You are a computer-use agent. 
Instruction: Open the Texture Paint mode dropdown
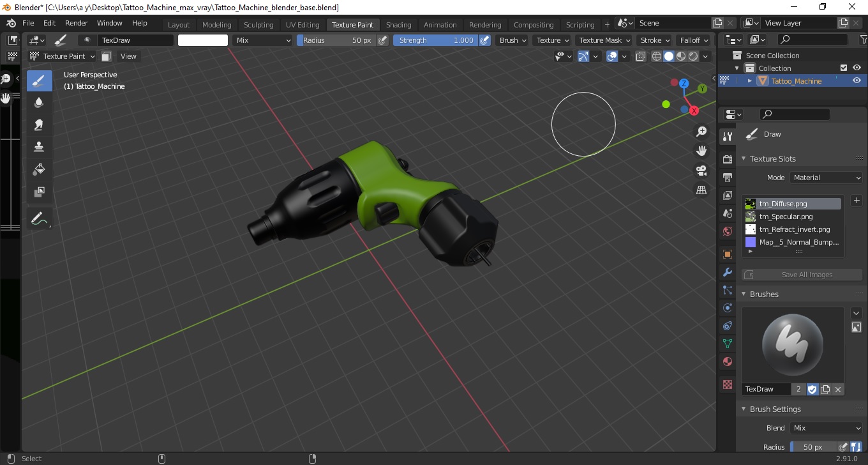[x=63, y=56]
